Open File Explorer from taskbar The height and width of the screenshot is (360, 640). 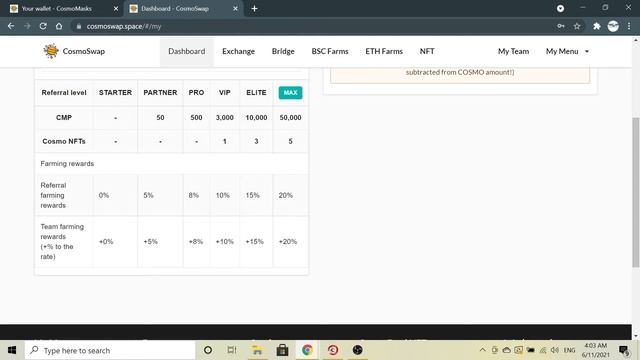click(257, 350)
